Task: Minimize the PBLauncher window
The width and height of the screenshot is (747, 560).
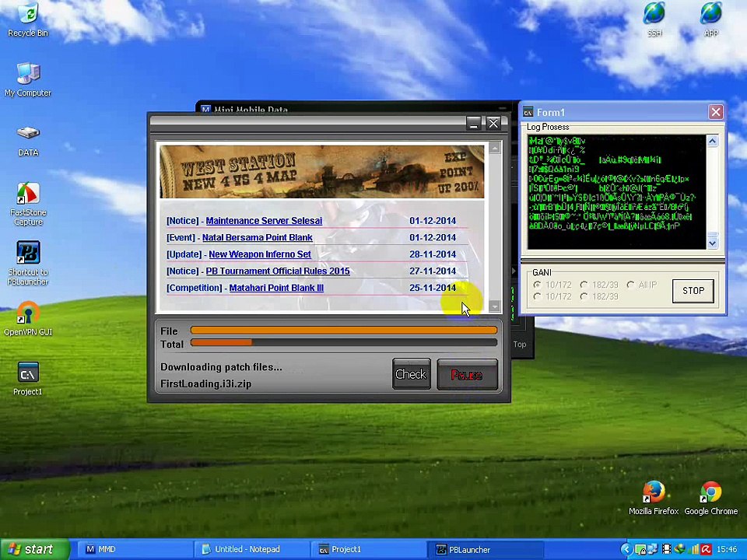Action: 474,124
